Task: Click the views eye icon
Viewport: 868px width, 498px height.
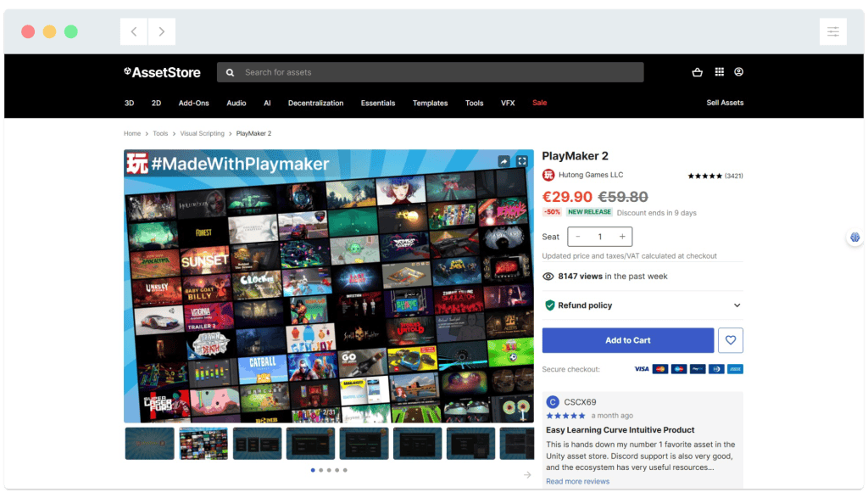Action: tap(548, 277)
